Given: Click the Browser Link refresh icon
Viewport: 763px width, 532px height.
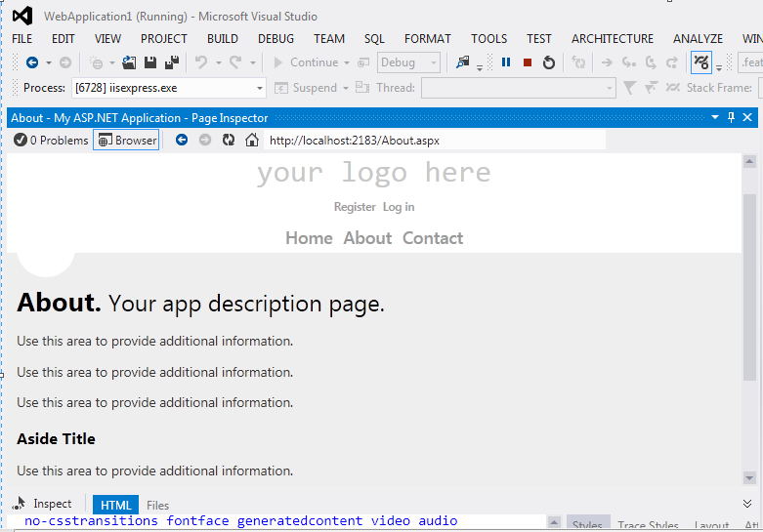Looking at the screenshot, I should pyautogui.click(x=578, y=62).
